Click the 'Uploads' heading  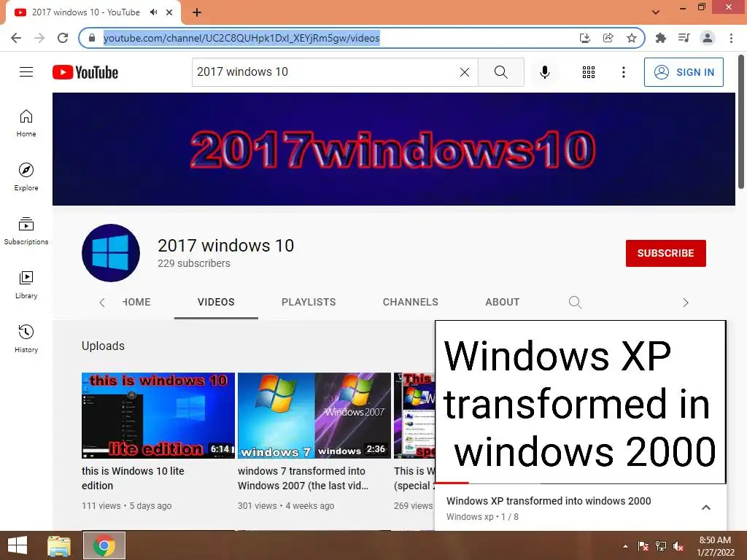[x=103, y=346]
